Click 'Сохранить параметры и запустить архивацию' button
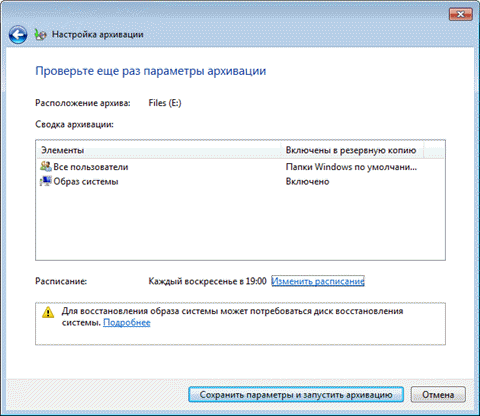Viewport: 480px width, 416px height. coord(296,395)
